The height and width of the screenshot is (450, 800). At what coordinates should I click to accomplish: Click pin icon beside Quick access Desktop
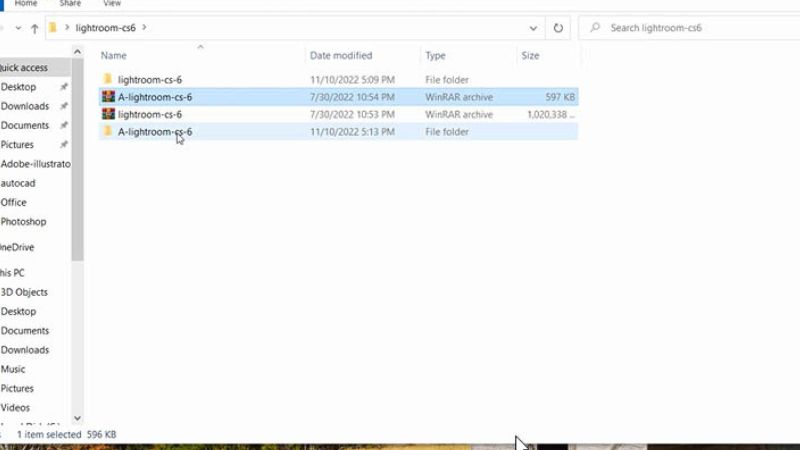tap(64, 87)
